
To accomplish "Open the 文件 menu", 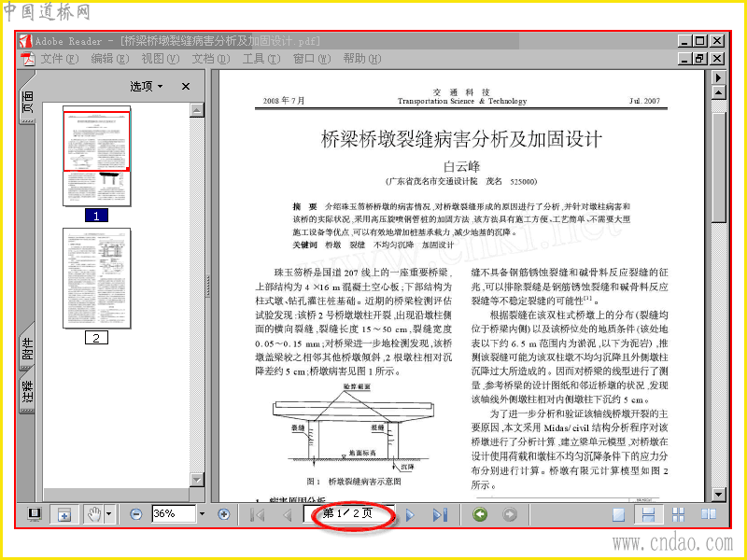I will click(59, 59).
